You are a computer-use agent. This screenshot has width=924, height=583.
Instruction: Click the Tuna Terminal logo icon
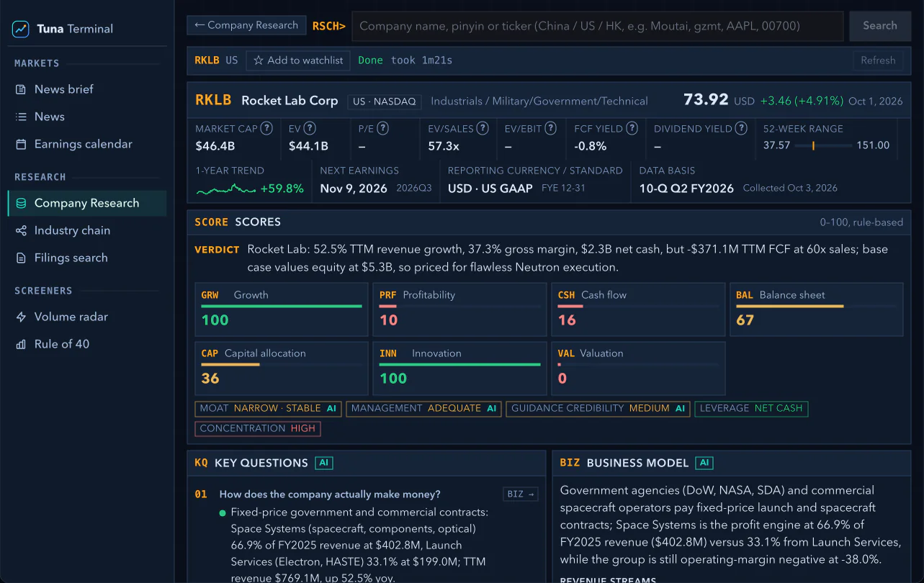click(x=21, y=29)
